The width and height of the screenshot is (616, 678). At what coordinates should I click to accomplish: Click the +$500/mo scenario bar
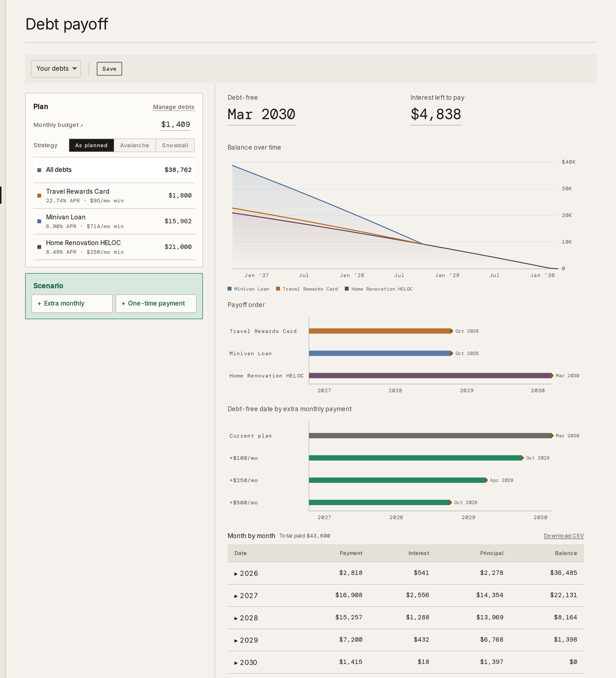tap(380, 503)
